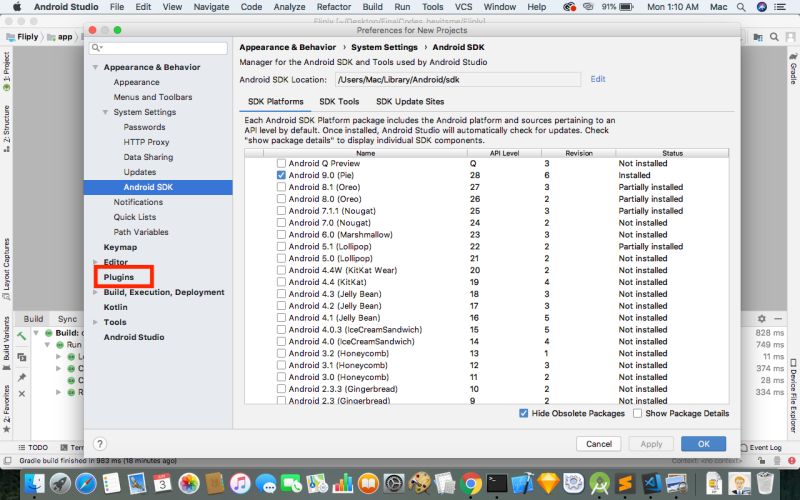Open iTunes from the dock
The width and height of the screenshot is (800, 500).
point(240,483)
